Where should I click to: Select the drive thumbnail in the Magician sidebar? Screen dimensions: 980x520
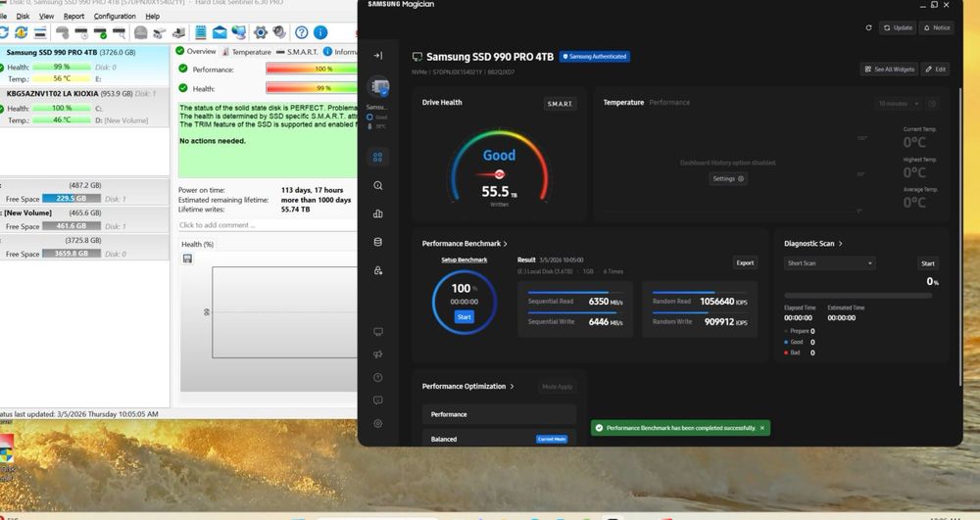click(x=379, y=87)
